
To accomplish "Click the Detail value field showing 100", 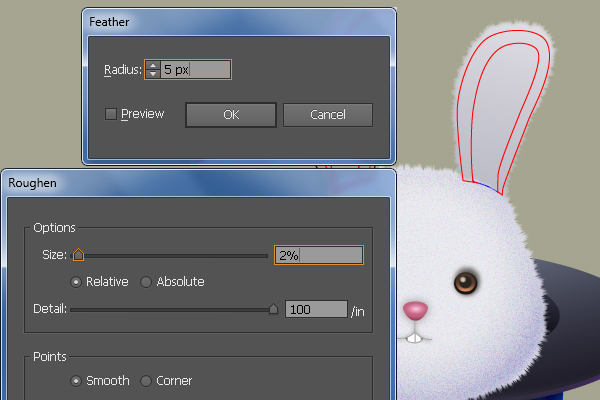I will [x=316, y=309].
